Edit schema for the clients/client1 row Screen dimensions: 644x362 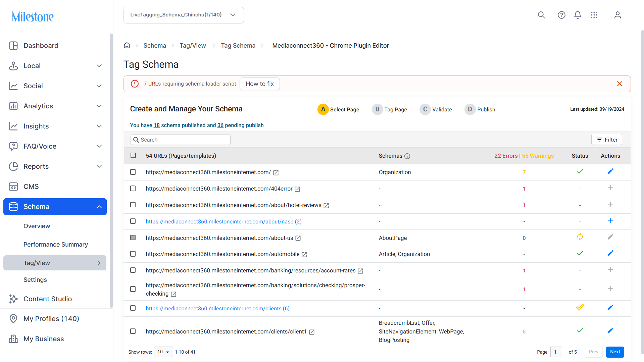pyautogui.click(x=610, y=331)
